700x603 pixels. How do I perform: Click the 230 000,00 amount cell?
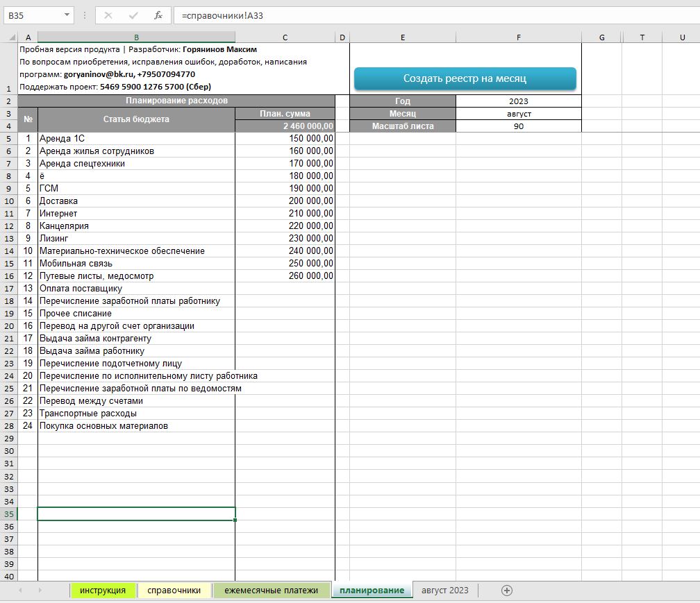click(285, 239)
